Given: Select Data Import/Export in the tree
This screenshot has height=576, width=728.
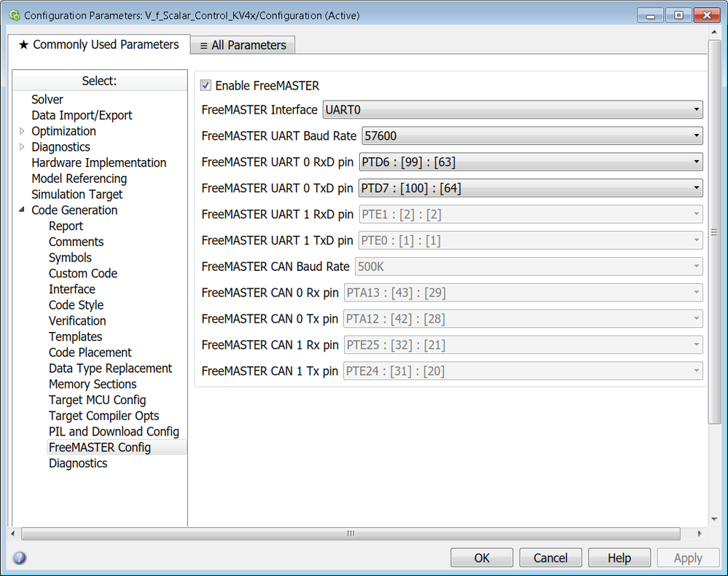Looking at the screenshot, I should 82,116.
